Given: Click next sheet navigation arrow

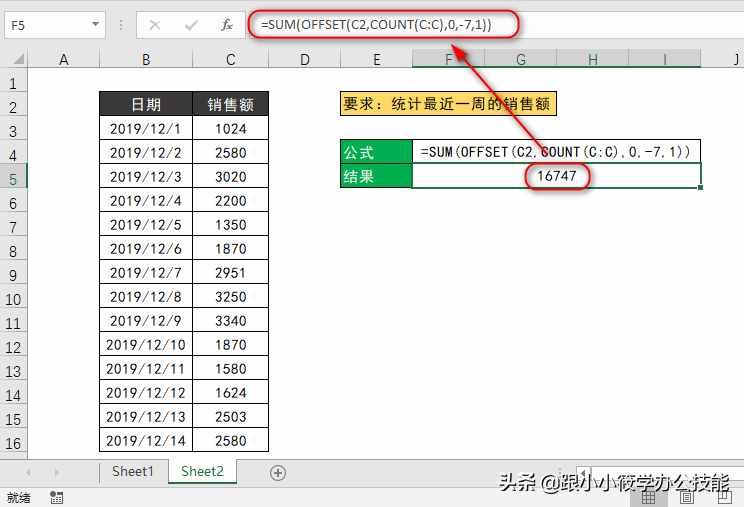Looking at the screenshot, I should pyautogui.click(x=56, y=472).
